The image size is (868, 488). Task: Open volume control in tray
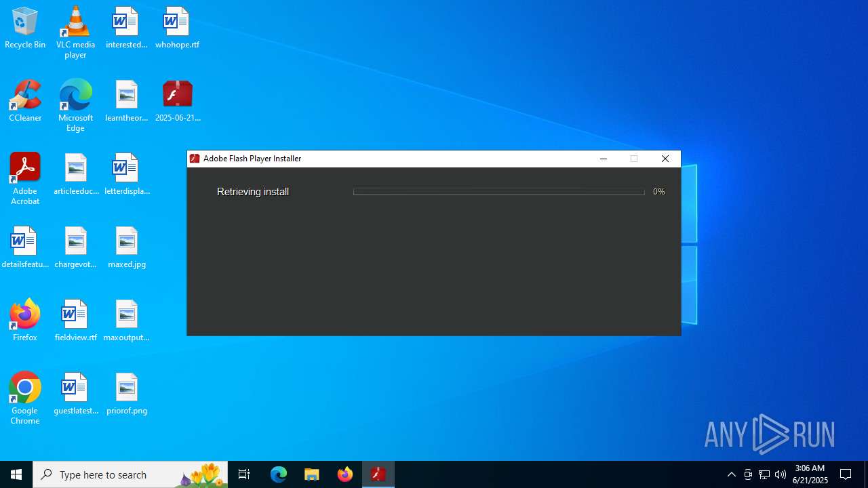coord(781,474)
